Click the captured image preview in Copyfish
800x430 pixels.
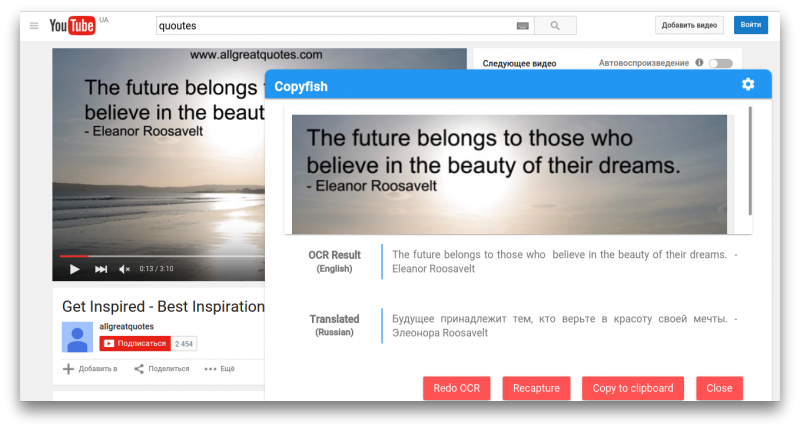click(509, 174)
